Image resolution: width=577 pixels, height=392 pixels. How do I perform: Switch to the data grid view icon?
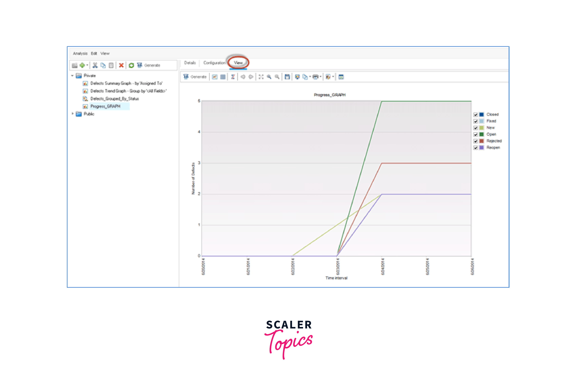[x=223, y=77]
